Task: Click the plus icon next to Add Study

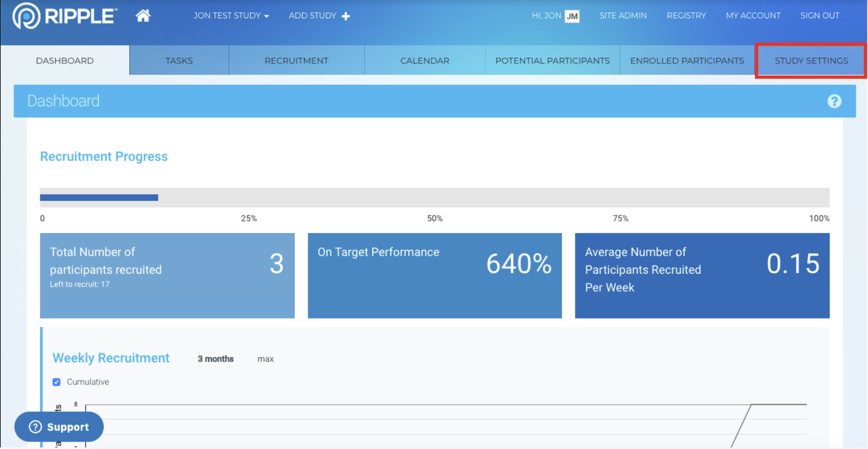Action: click(346, 16)
